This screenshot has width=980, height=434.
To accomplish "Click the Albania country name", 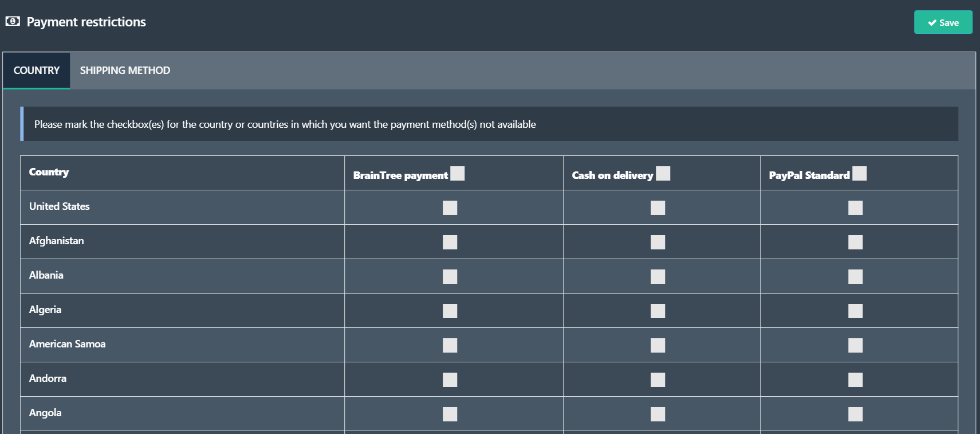I will (x=46, y=275).
